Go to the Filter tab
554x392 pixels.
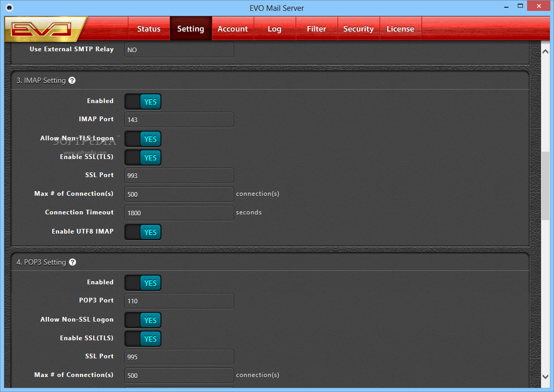coord(316,28)
